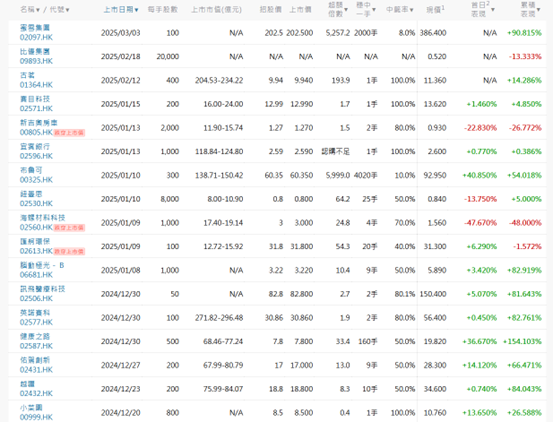Sort by the 名稱 column arrow
The image size is (553, 422).
(x=38, y=10)
